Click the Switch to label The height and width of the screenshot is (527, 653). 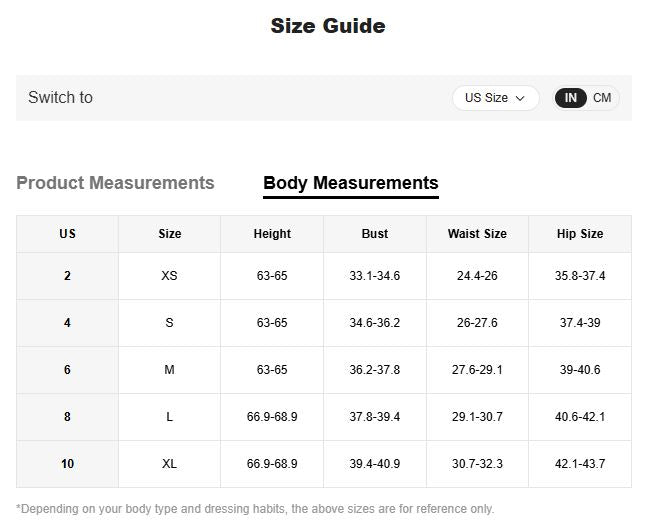60,98
